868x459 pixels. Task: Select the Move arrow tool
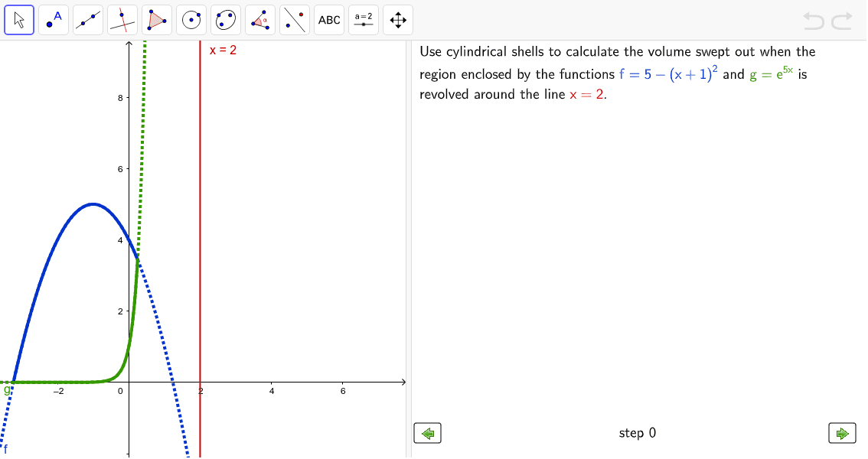pyautogui.click(x=19, y=19)
